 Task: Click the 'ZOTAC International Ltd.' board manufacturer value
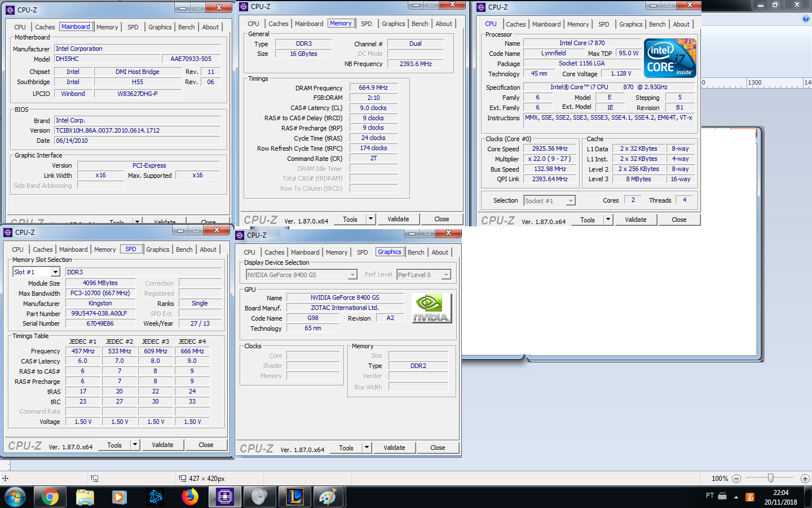coord(345,308)
